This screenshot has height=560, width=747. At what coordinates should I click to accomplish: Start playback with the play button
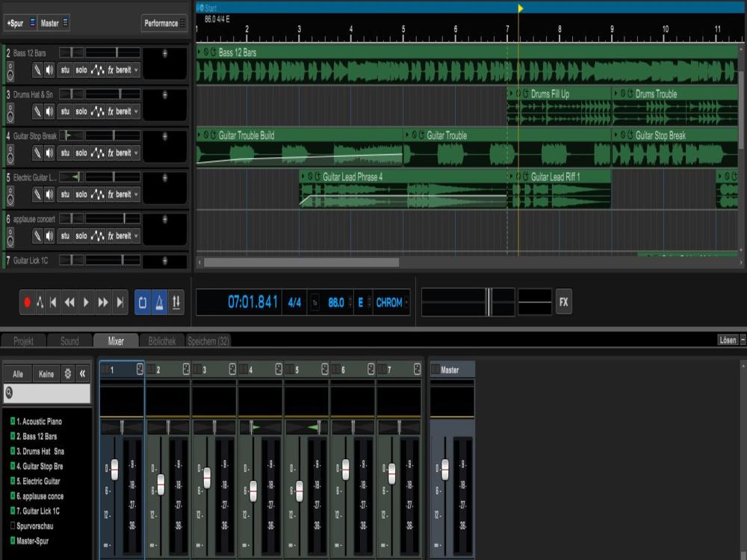(x=86, y=302)
